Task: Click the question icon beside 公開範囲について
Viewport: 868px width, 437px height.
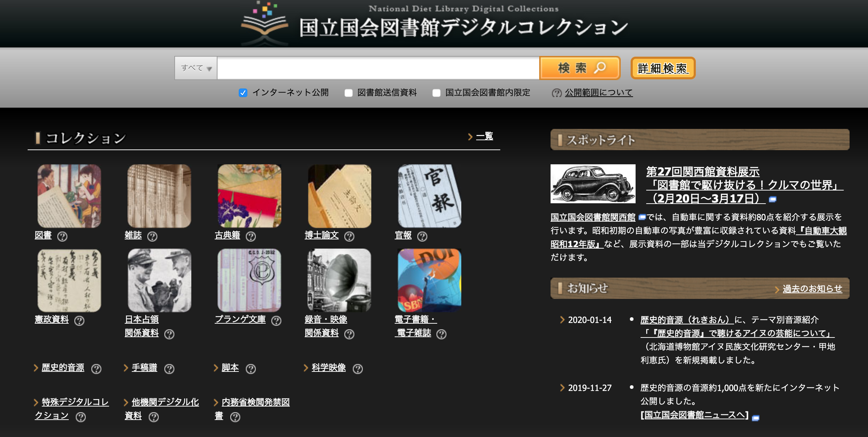Action: click(557, 93)
